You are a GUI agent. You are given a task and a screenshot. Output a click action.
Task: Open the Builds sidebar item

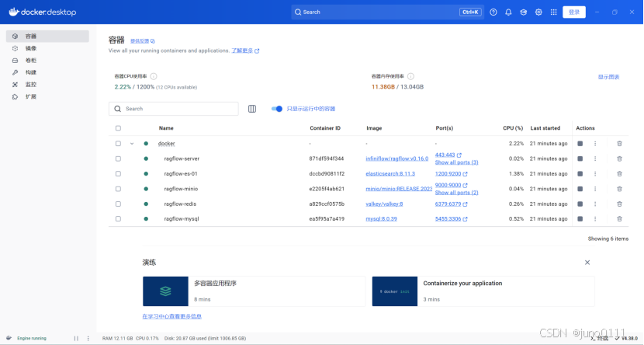point(47,72)
